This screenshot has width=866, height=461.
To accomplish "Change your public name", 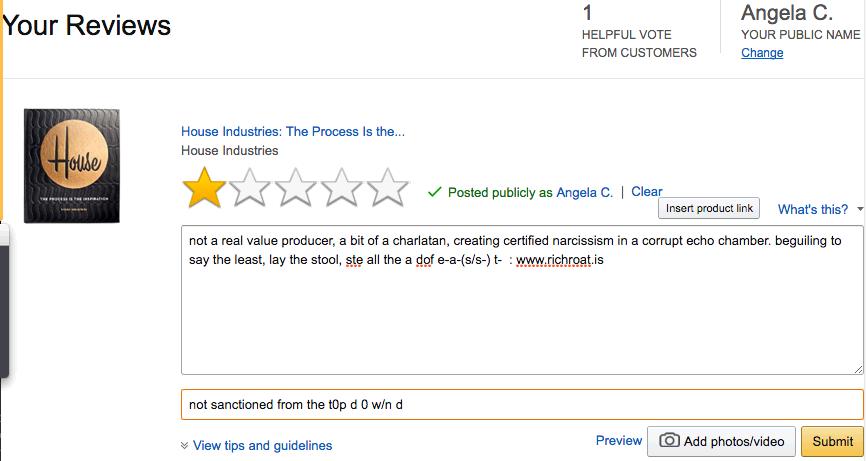I will 762,52.
